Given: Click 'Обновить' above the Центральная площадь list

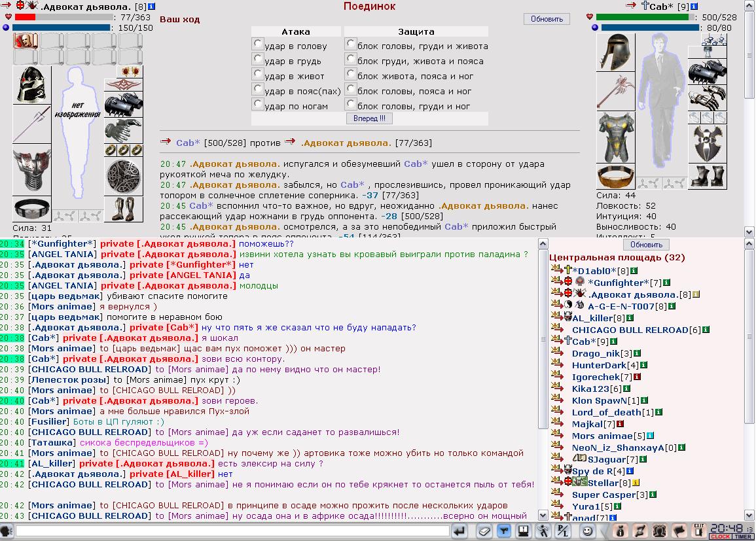Looking at the screenshot, I should pos(646,245).
